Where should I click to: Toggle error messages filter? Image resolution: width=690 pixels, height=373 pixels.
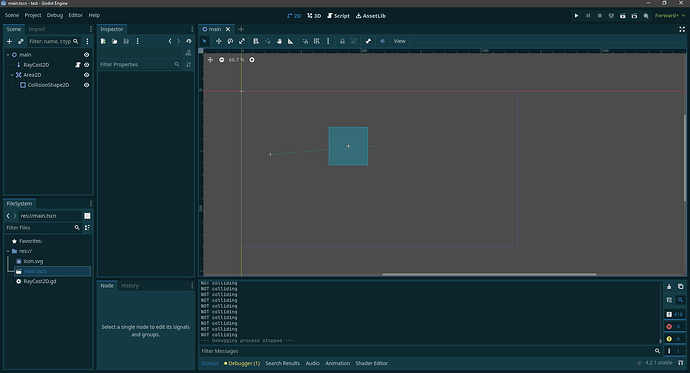[674, 326]
